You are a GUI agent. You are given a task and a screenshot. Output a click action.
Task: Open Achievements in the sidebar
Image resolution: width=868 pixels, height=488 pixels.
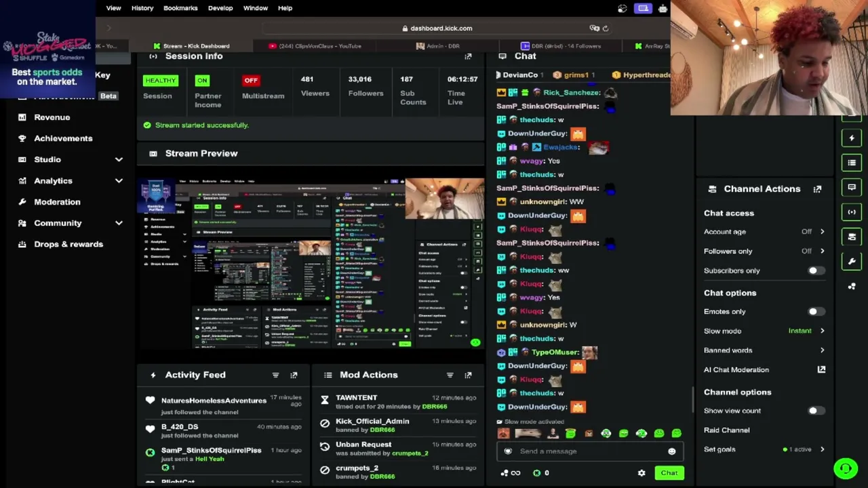[63, 138]
